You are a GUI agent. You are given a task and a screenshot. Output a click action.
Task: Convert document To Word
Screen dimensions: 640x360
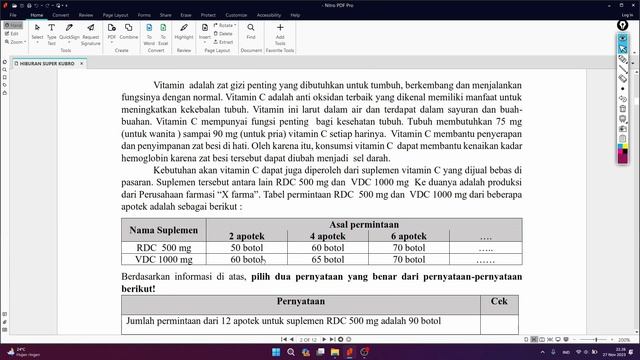(149, 34)
